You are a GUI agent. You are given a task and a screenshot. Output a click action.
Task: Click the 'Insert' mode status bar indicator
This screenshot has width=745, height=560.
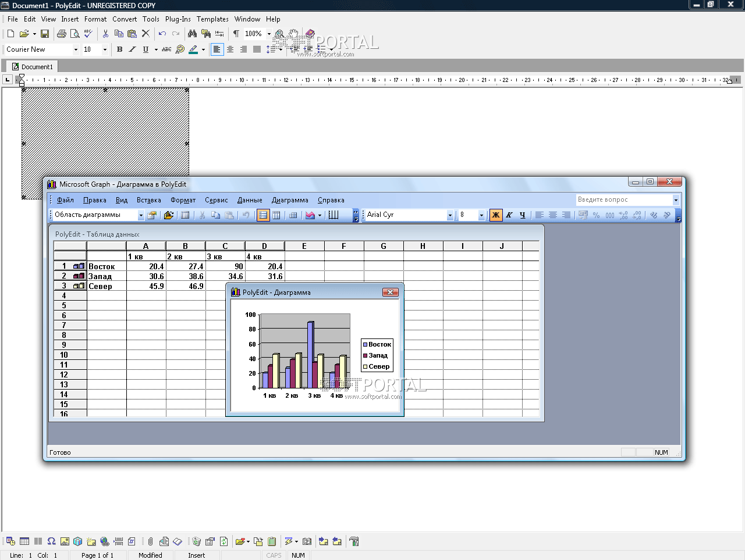196,555
